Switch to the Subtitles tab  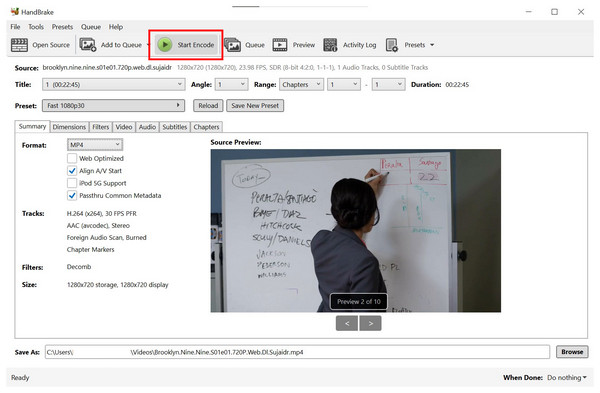[x=174, y=127]
